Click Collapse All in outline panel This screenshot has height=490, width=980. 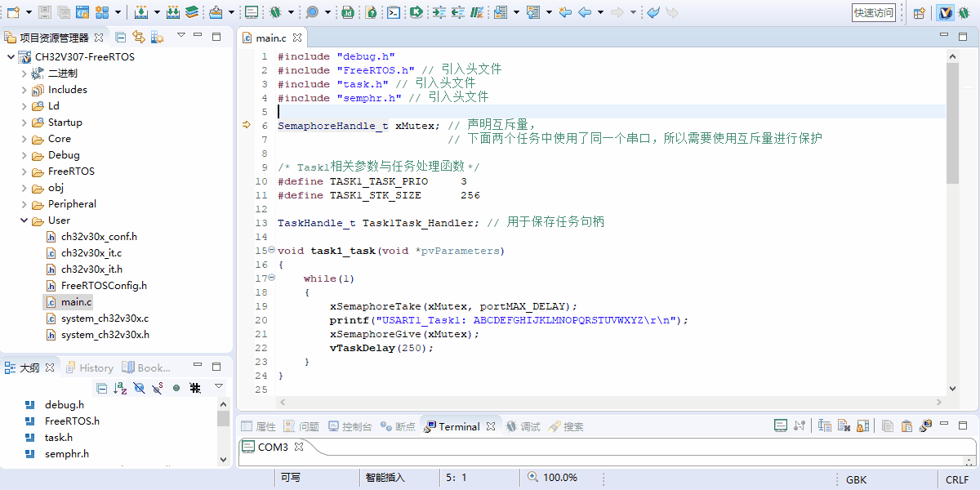pos(102,388)
